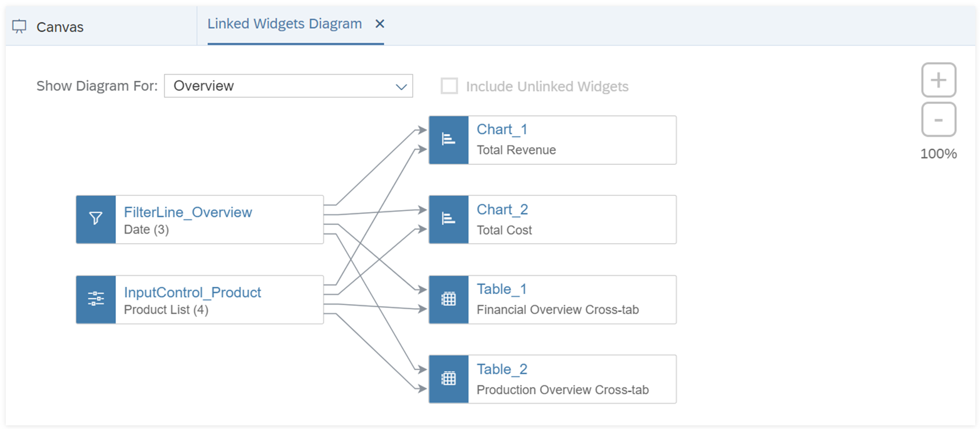
Task: Open the Show Diagram For dropdown
Action: pos(288,86)
